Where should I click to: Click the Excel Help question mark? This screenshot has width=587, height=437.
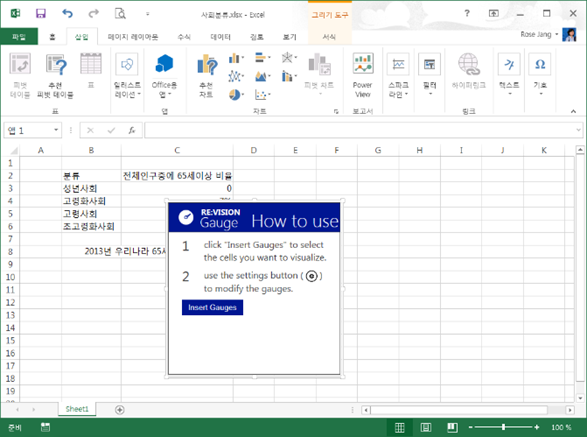(467, 13)
